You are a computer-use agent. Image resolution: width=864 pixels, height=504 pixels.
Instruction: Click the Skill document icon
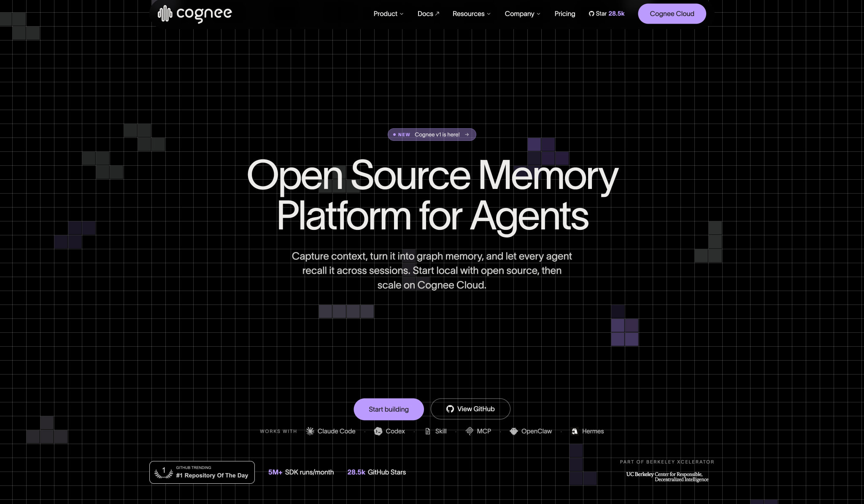(x=428, y=431)
